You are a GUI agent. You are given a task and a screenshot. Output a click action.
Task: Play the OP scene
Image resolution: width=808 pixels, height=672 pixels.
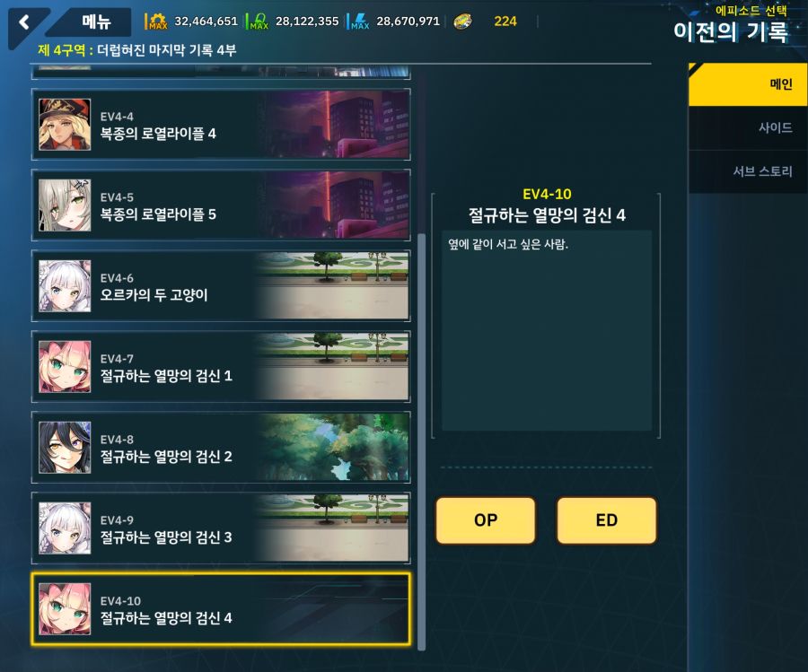(486, 520)
